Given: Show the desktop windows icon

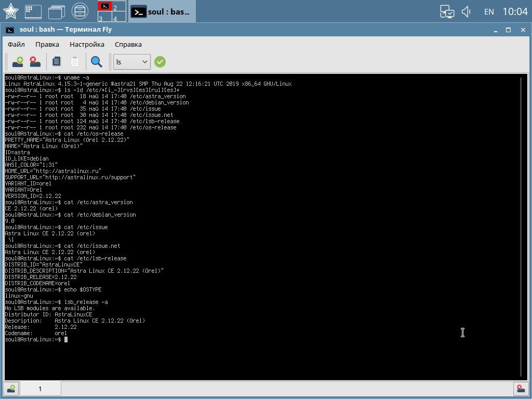Looking at the screenshot, I should (56, 11).
